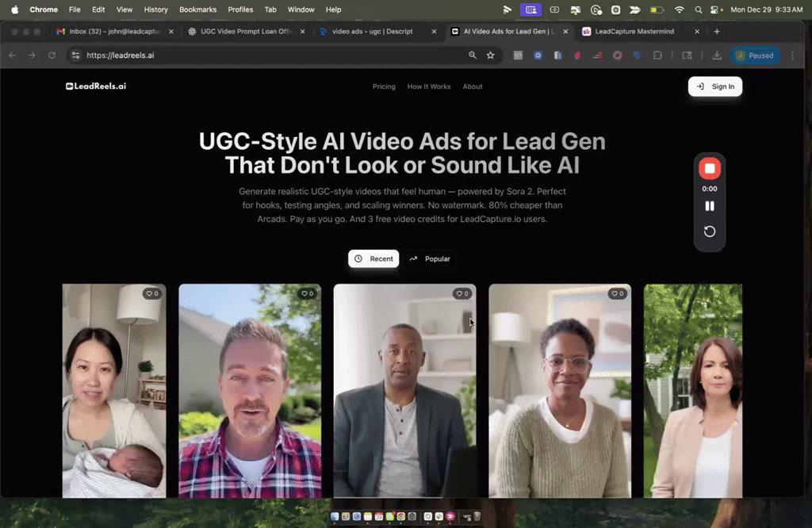
Task: Open the woman in pink blazer video thumbnail
Action: pos(693,391)
